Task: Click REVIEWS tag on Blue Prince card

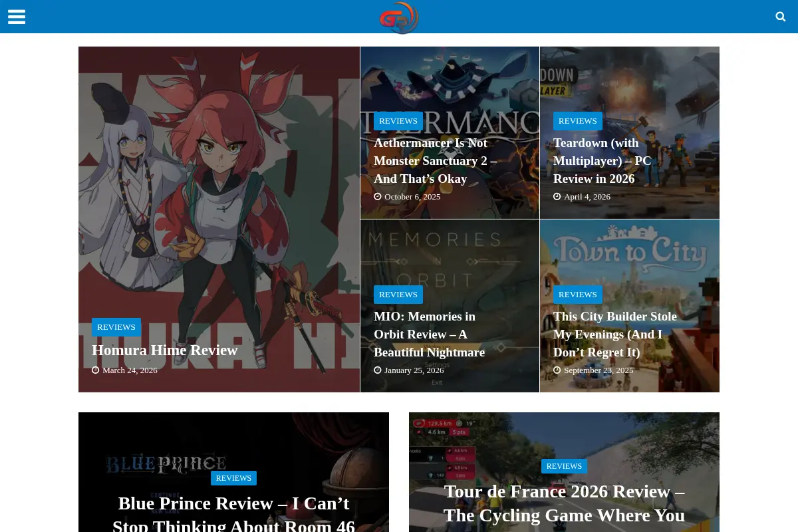Action: pos(233,478)
